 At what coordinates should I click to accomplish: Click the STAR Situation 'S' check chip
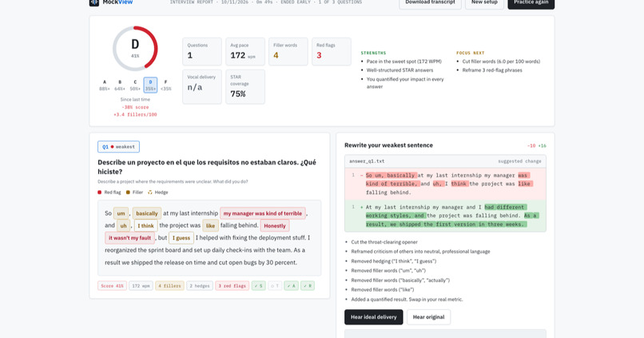[x=258, y=286]
